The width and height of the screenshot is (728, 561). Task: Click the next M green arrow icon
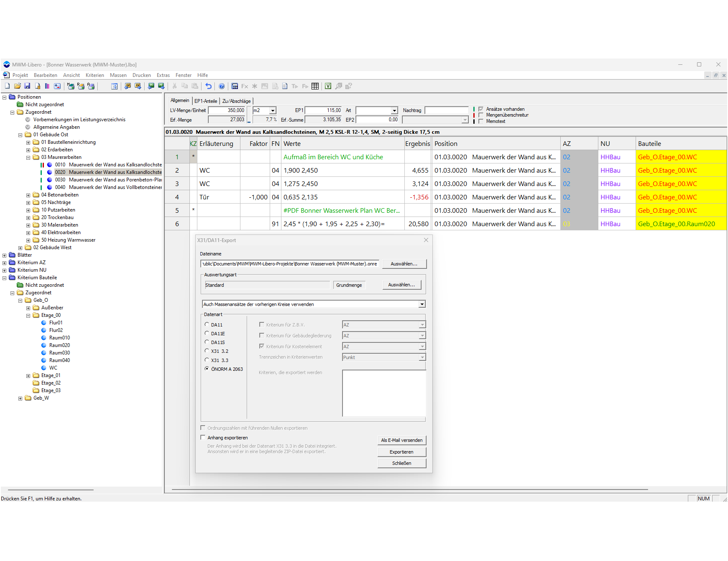pos(161,86)
